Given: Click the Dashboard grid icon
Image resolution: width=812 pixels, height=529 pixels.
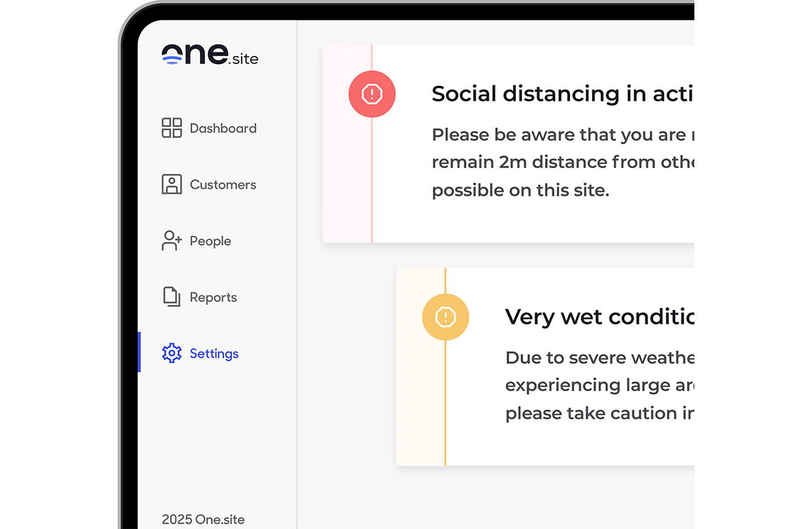Looking at the screenshot, I should pyautogui.click(x=171, y=128).
